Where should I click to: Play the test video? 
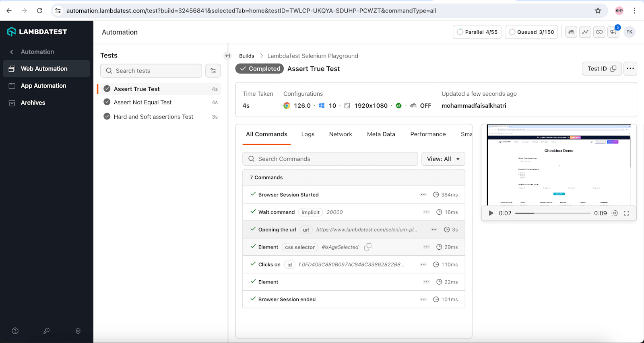[x=491, y=213]
